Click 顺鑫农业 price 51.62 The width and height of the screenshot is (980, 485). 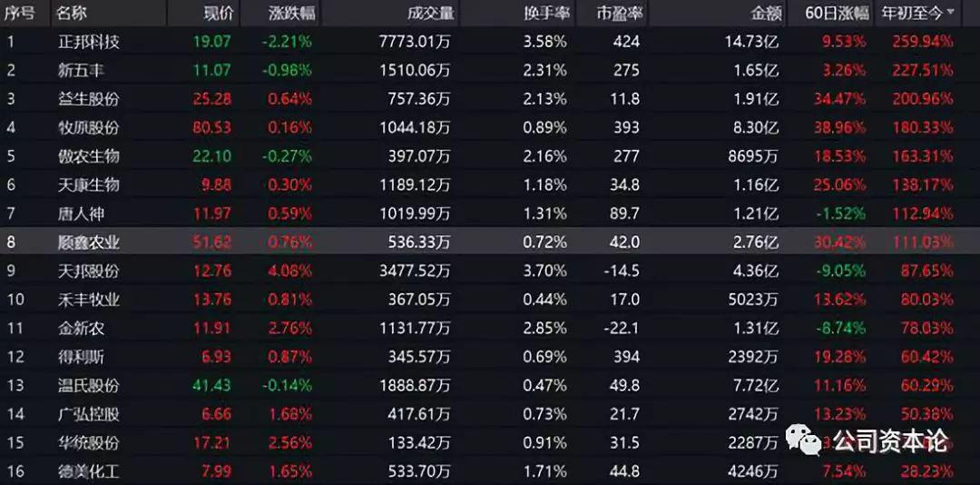[x=211, y=242]
